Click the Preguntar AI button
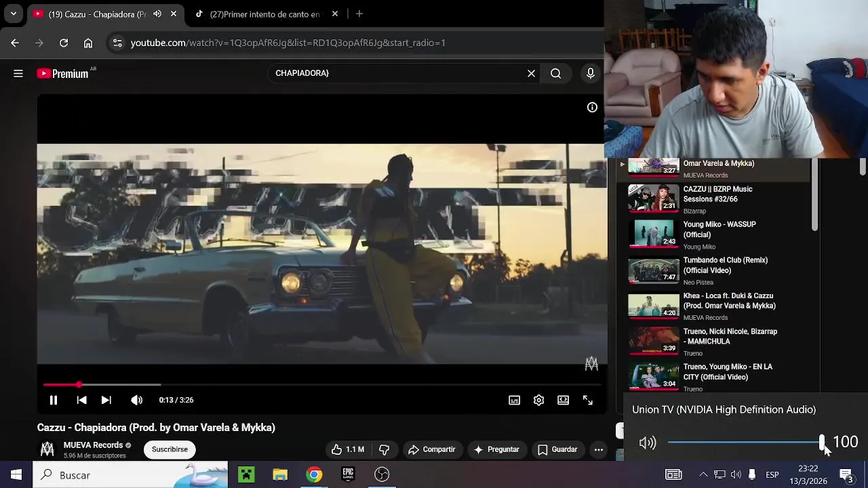Image resolution: width=868 pixels, height=488 pixels. pyautogui.click(x=496, y=449)
